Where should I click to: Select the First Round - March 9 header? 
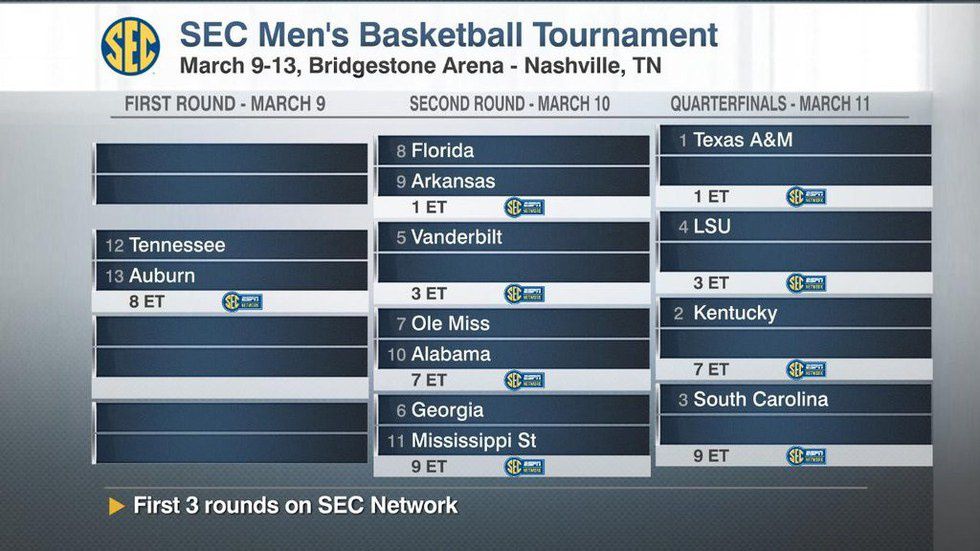[x=225, y=104]
